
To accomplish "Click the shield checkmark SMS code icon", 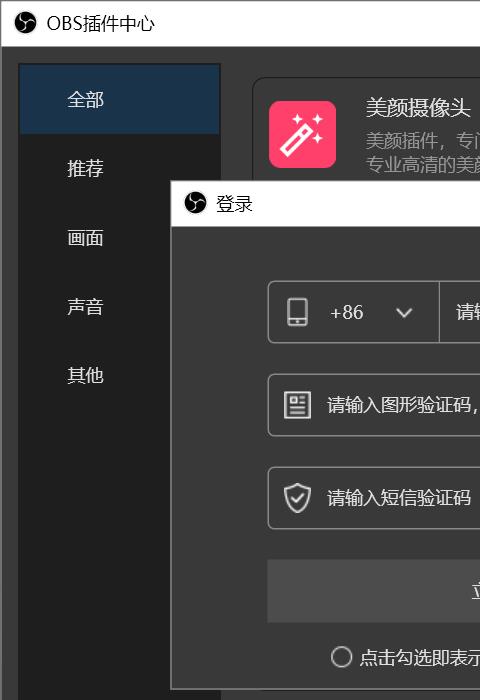I will pyautogui.click(x=297, y=498).
